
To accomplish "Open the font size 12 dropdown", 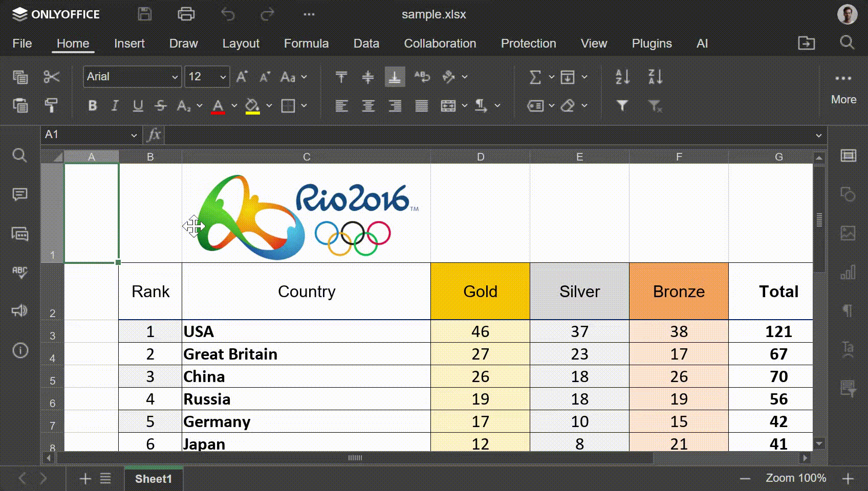I will coord(223,77).
